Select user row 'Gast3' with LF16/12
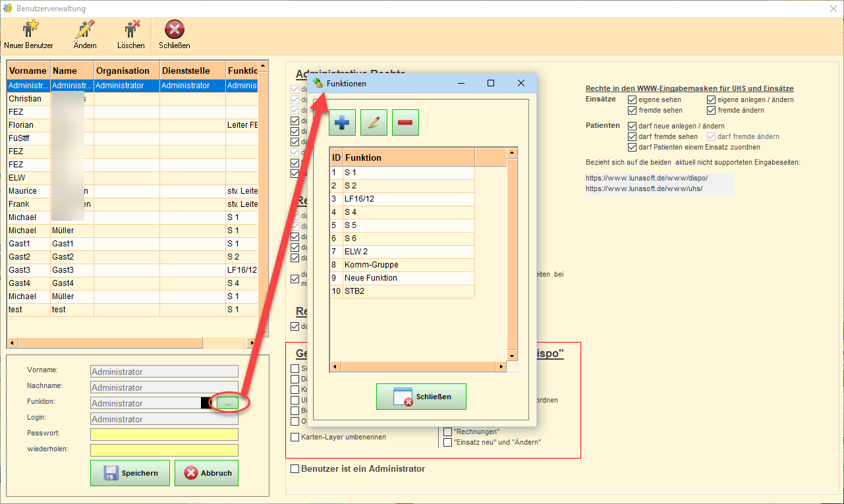The image size is (844, 504). tap(132, 270)
